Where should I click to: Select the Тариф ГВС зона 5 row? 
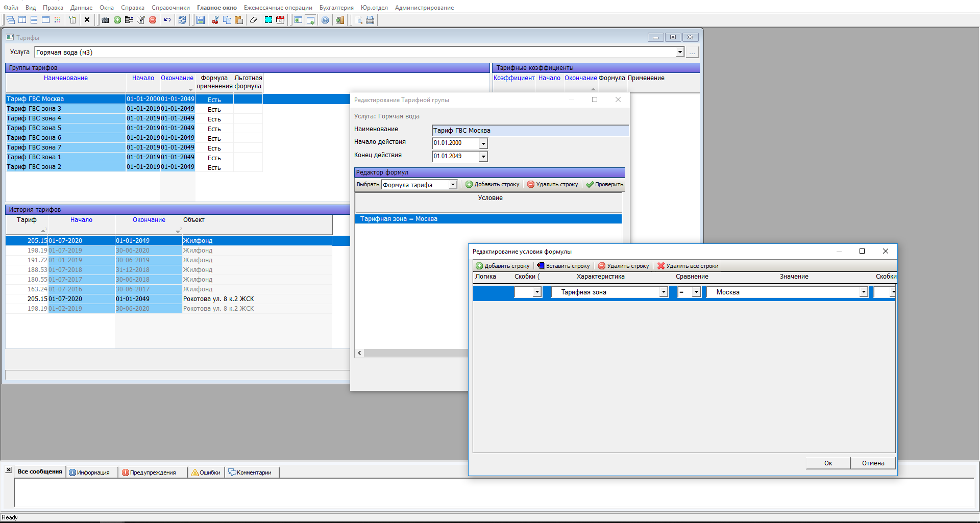tap(134, 128)
